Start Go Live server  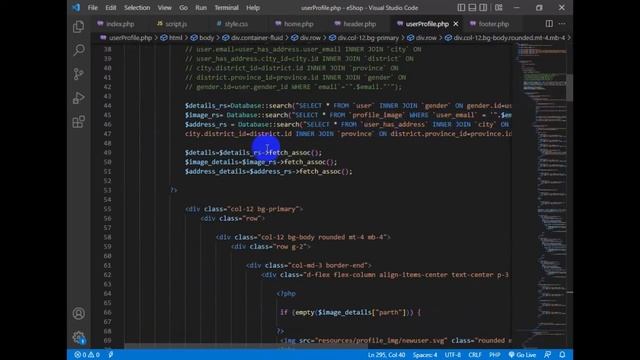522,355
